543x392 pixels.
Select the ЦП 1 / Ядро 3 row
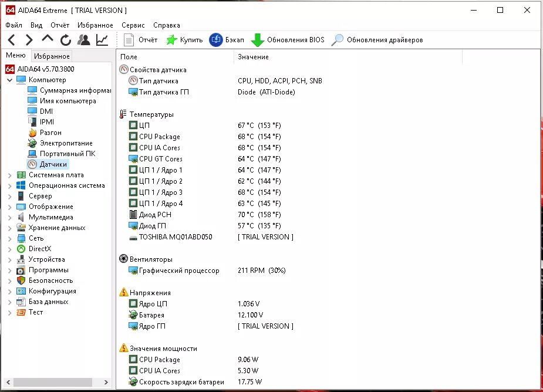204,192
